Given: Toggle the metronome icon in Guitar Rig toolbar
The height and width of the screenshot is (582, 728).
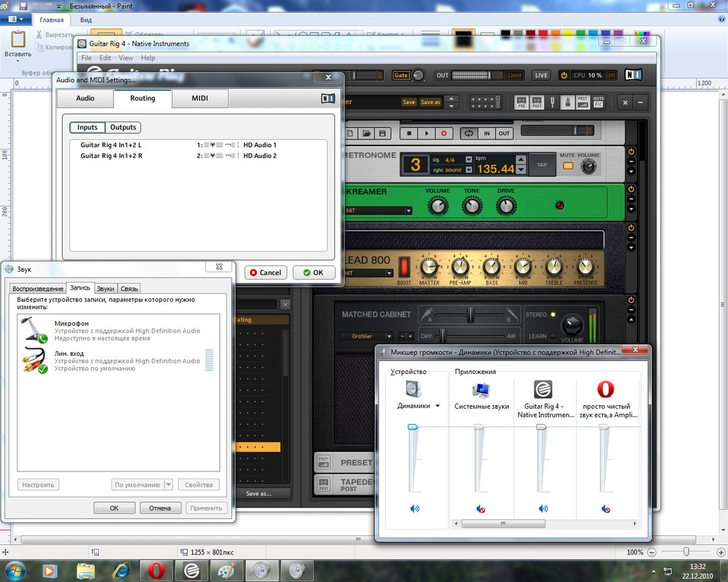Looking at the screenshot, I should pyautogui.click(x=567, y=102).
